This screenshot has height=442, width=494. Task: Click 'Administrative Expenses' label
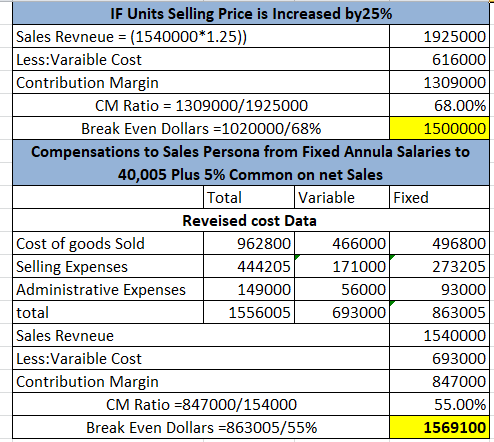click(108, 289)
